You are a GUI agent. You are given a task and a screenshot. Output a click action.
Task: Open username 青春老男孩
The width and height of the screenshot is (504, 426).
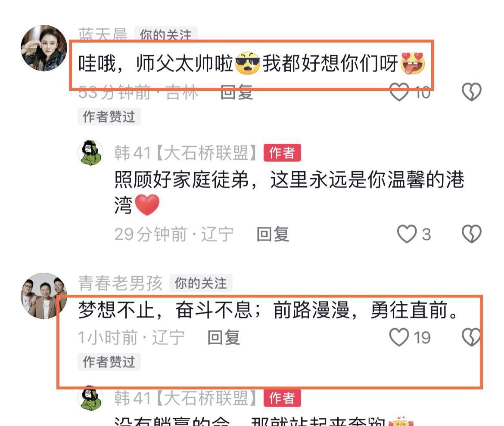pyautogui.click(x=121, y=283)
